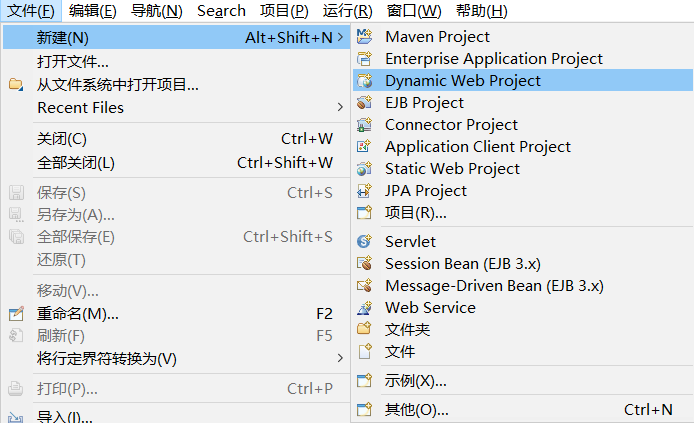
Task: Click the EJB Project icon
Action: [364, 103]
